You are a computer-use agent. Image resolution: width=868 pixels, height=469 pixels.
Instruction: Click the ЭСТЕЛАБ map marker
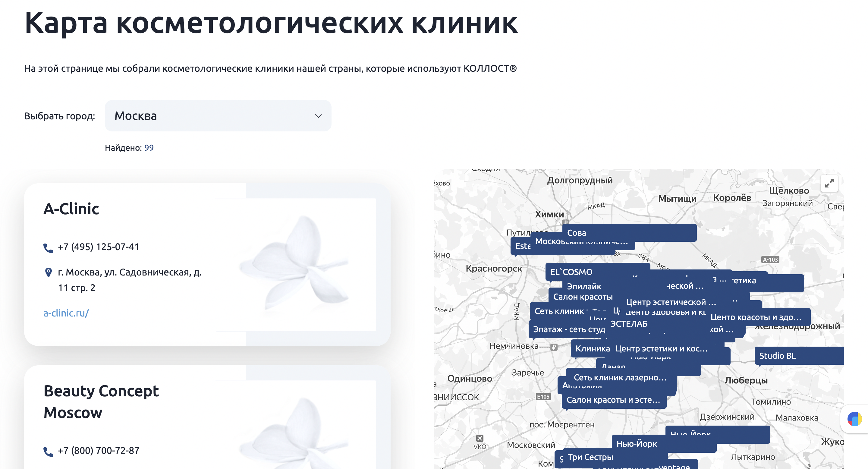(629, 324)
